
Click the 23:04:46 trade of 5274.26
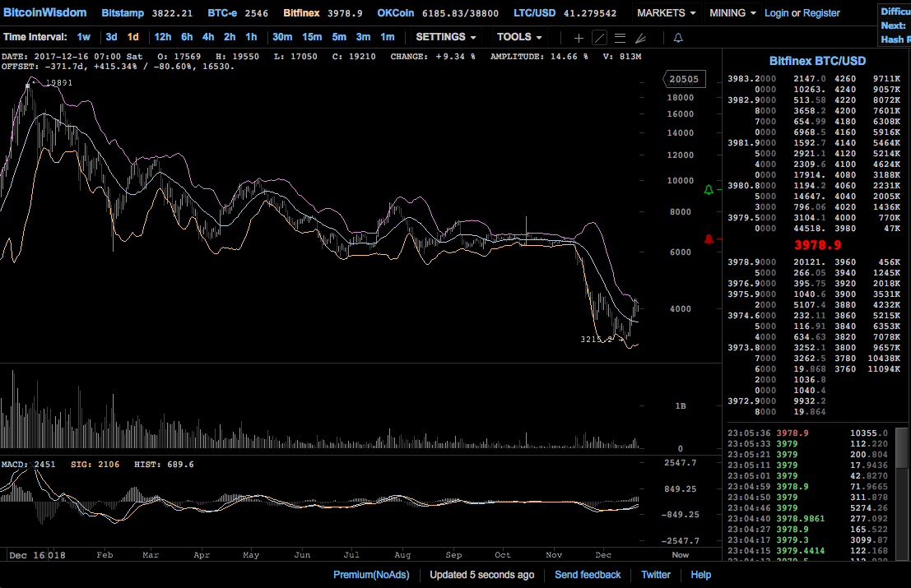(x=809, y=507)
